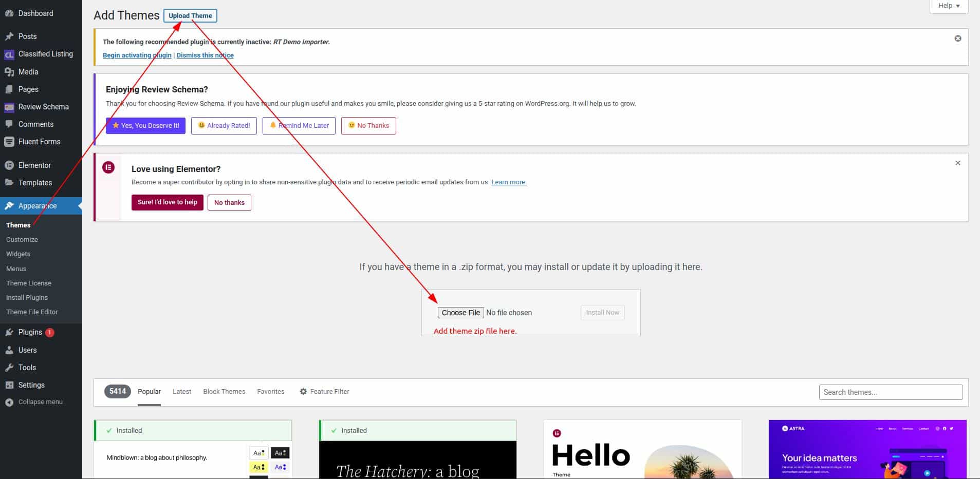980x479 pixels.
Task: Click the Classified Listing CL icon
Action: (x=9, y=54)
